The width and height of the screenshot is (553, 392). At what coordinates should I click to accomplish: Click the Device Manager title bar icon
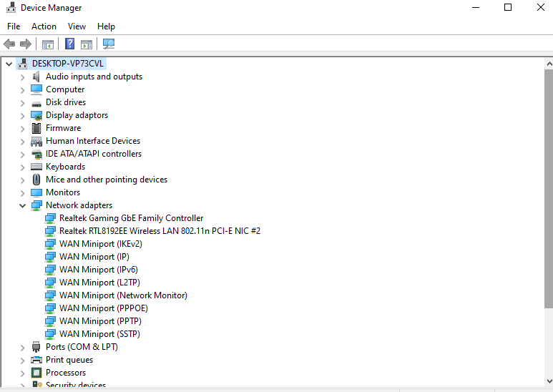point(11,7)
